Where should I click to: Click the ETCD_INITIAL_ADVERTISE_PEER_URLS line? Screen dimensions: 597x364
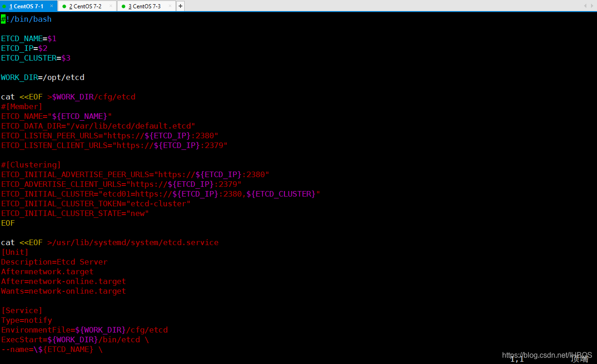click(x=135, y=174)
